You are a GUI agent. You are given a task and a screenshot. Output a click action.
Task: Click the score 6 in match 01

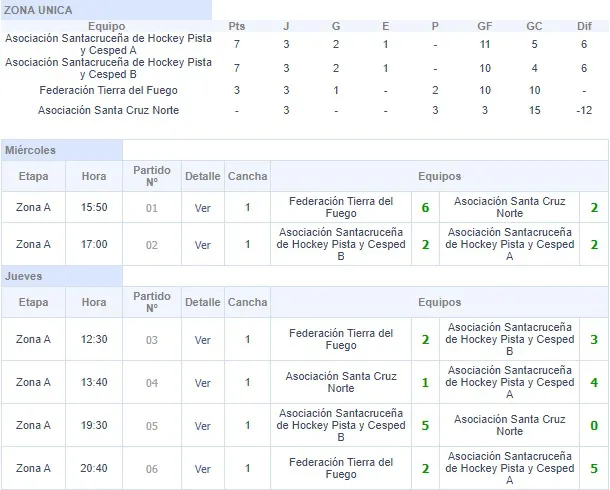[x=425, y=207]
